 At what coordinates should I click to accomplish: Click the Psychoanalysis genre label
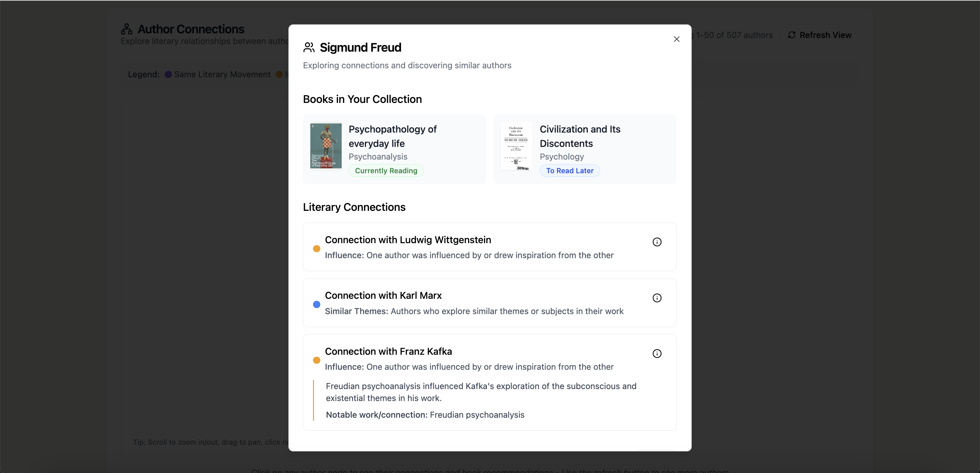point(378,157)
